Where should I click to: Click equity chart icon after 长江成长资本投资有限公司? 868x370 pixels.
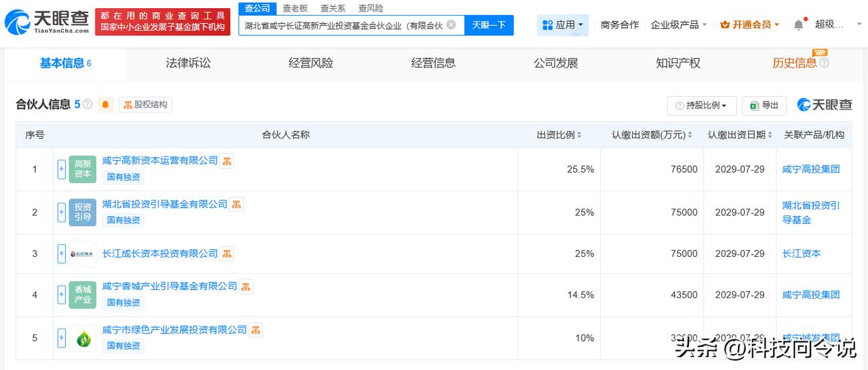227,254
